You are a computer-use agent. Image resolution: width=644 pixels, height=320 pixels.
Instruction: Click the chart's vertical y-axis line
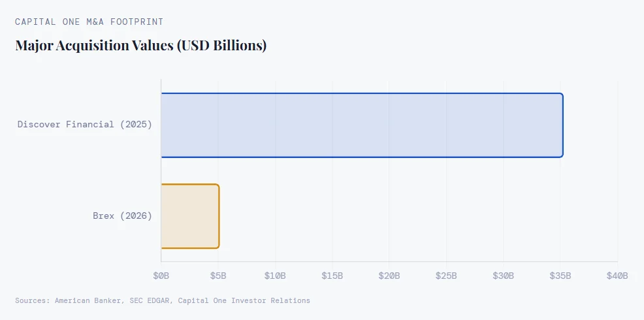pyautogui.click(x=161, y=170)
